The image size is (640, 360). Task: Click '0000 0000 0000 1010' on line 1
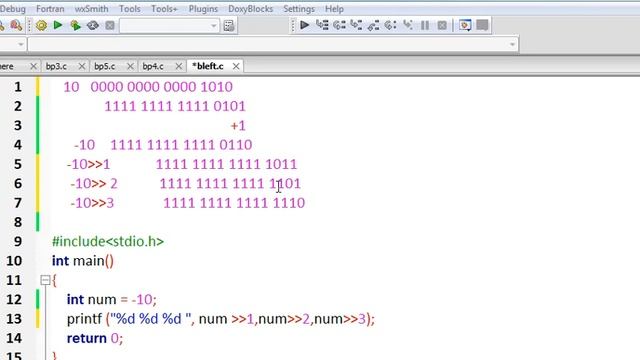(x=162, y=87)
